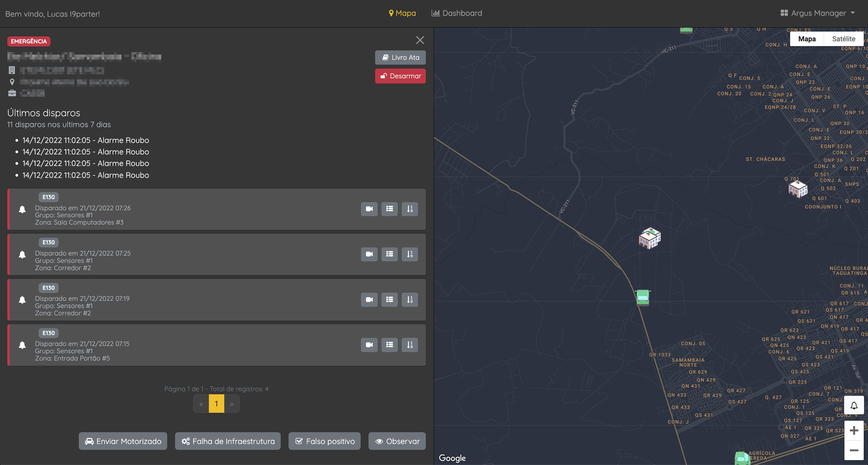This screenshot has height=465, width=868.
Task: Click Observar eye button
Action: click(397, 441)
